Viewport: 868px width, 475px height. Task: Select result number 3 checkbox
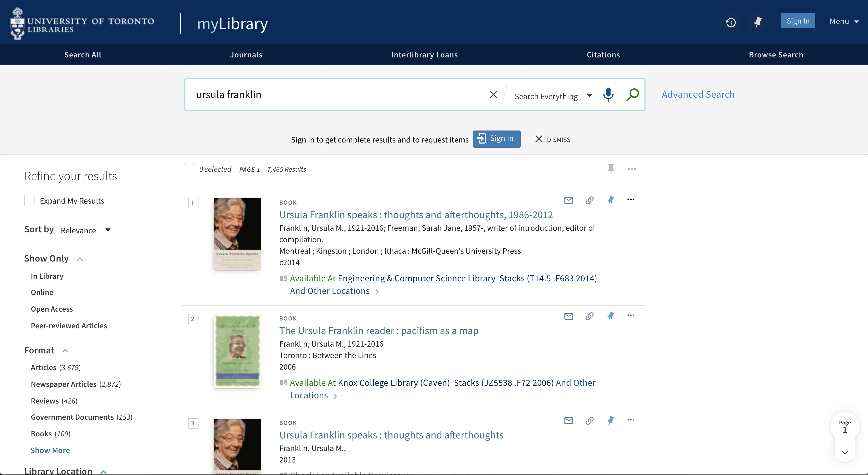pyautogui.click(x=193, y=423)
